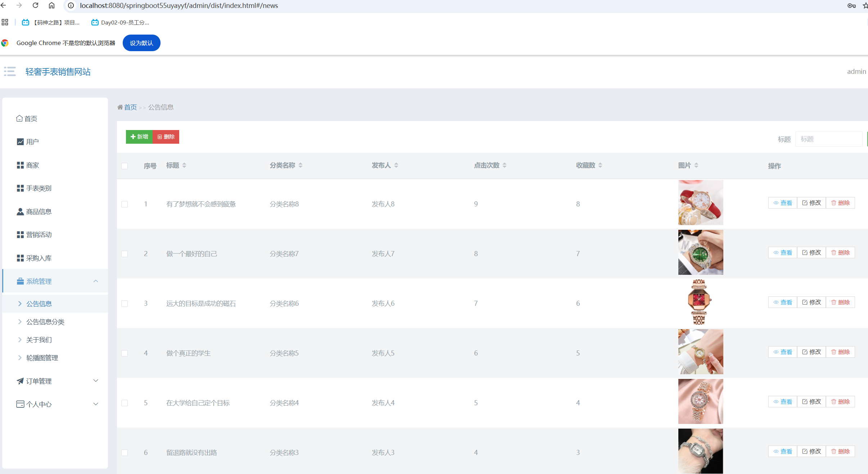The width and height of the screenshot is (868, 474).
Task: Click the 标题 search input field
Action: [828, 139]
